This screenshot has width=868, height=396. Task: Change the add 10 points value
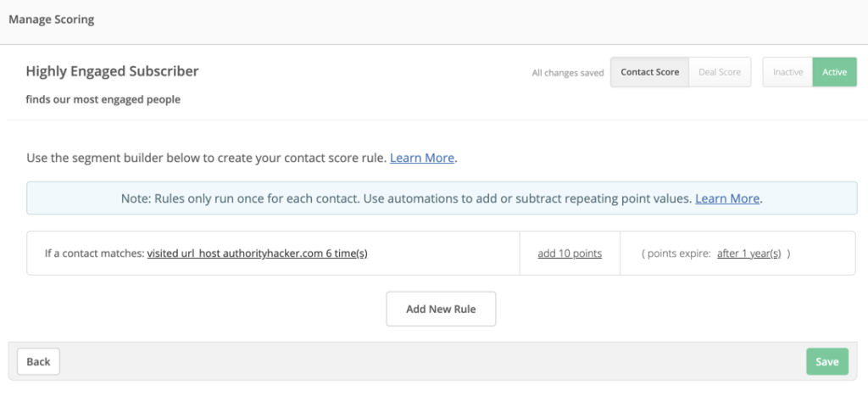570,254
